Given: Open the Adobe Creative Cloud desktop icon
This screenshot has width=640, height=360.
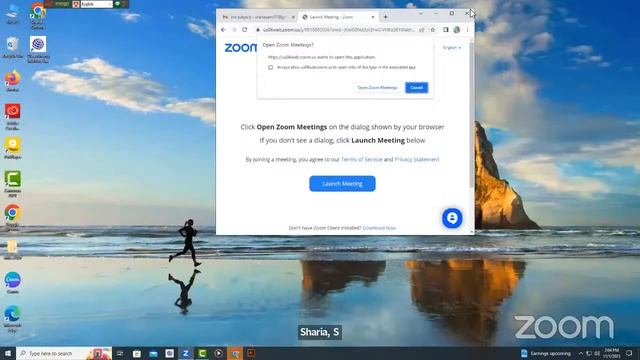Looking at the screenshot, I should point(13,116).
